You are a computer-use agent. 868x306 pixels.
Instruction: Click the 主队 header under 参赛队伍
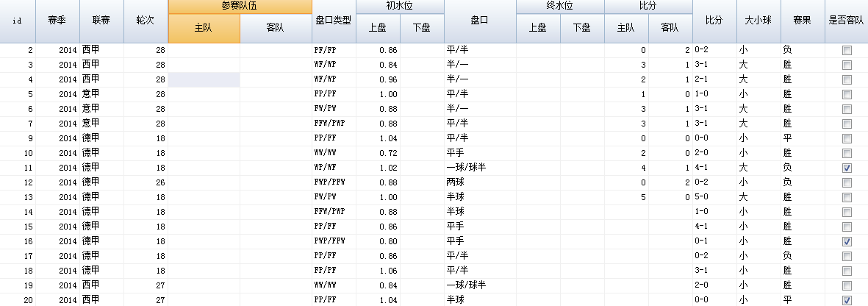[x=204, y=28]
